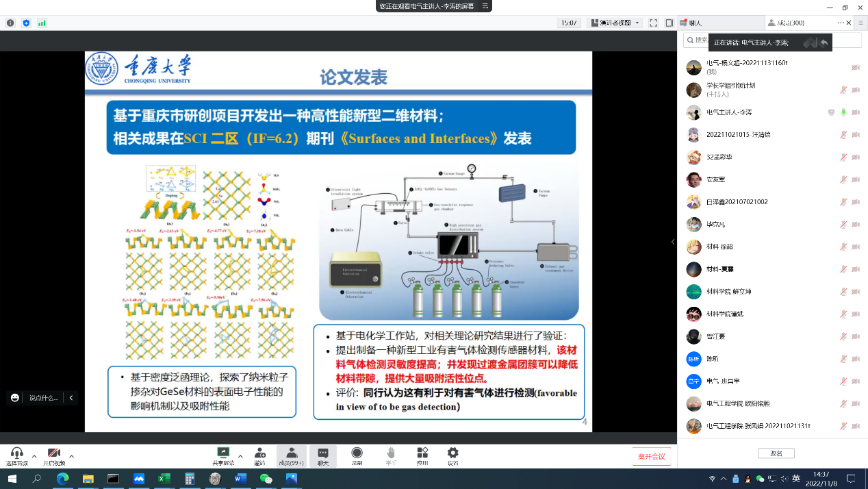This screenshot has width=868, height=489.
Task: Select audio with the headphone icon
Action: (x=17, y=456)
